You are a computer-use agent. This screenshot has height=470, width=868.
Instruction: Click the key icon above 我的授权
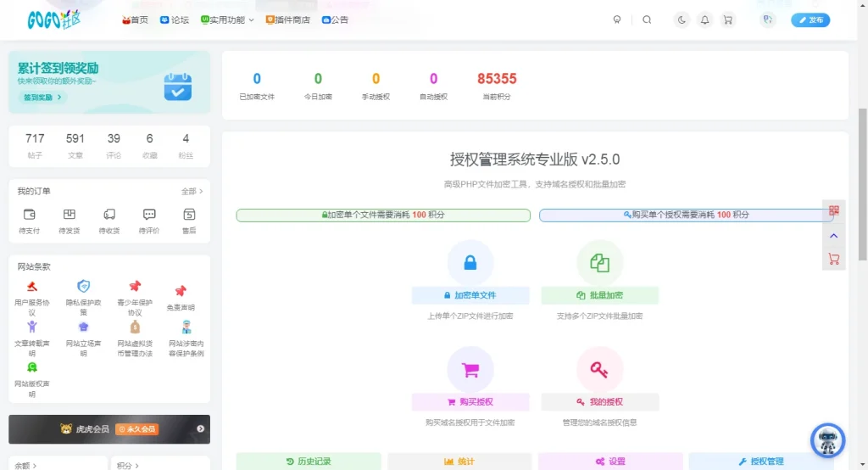click(599, 370)
